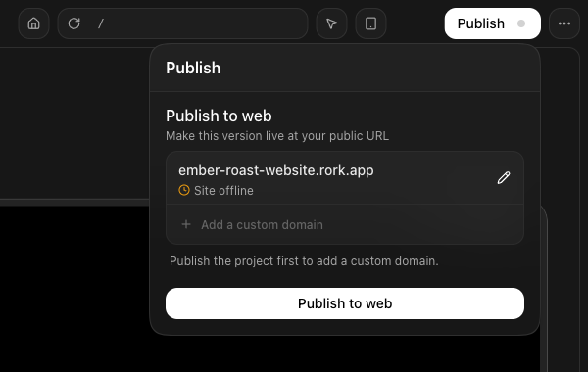Viewport: 588px width, 372px height.
Task: Reload the preview with refresh icon
Action: pos(73,23)
